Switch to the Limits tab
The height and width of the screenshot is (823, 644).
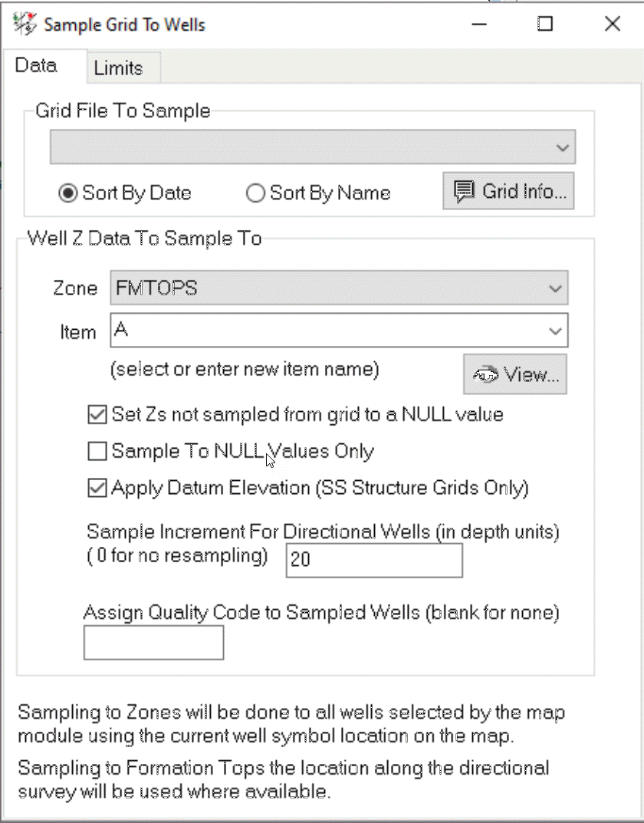tap(118, 68)
